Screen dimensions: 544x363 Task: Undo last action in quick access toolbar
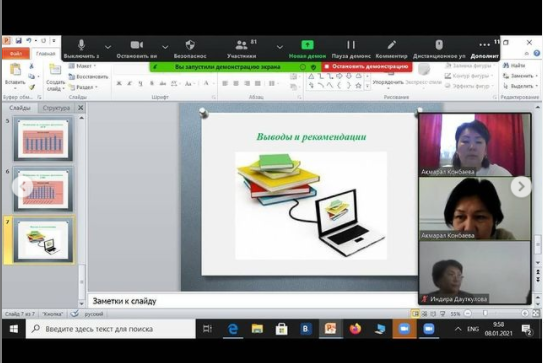(29, 41)
